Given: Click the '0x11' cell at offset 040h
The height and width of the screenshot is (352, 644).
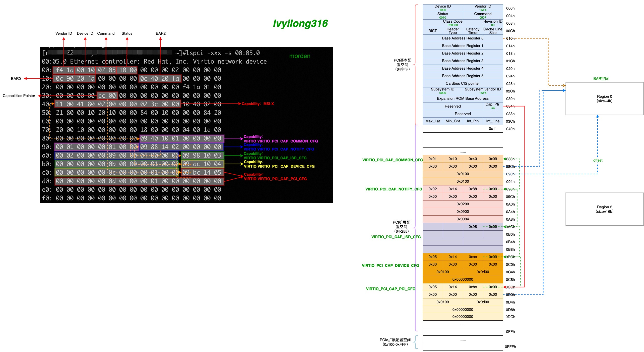Looking at the screenshot, I should (493, 129).
